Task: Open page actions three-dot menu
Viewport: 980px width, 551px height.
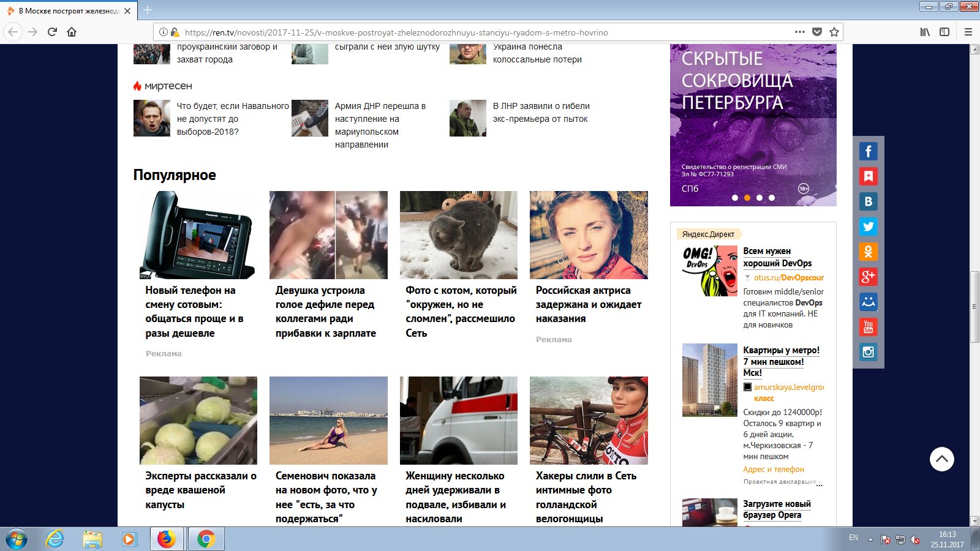Action: pos(799,32)
